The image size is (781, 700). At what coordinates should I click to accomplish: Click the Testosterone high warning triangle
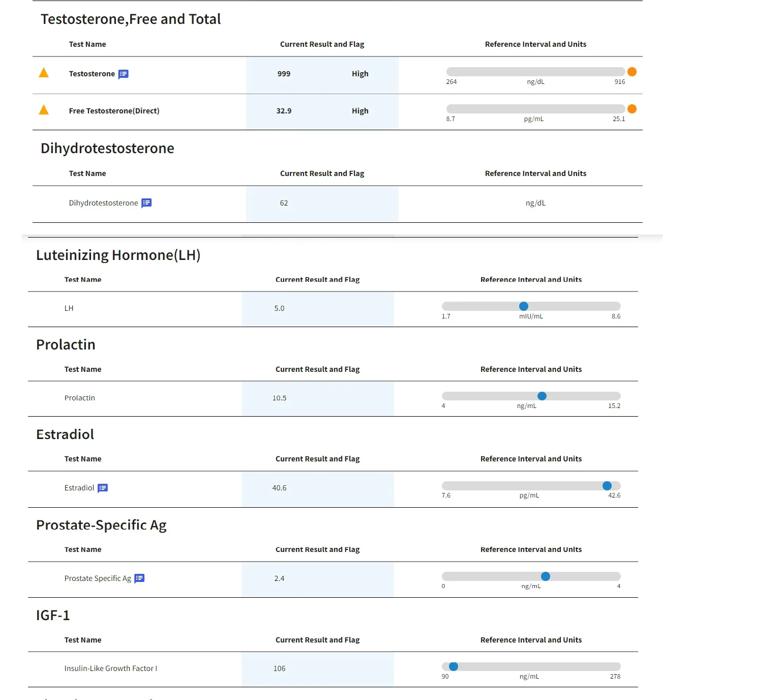tap(44, 73)
